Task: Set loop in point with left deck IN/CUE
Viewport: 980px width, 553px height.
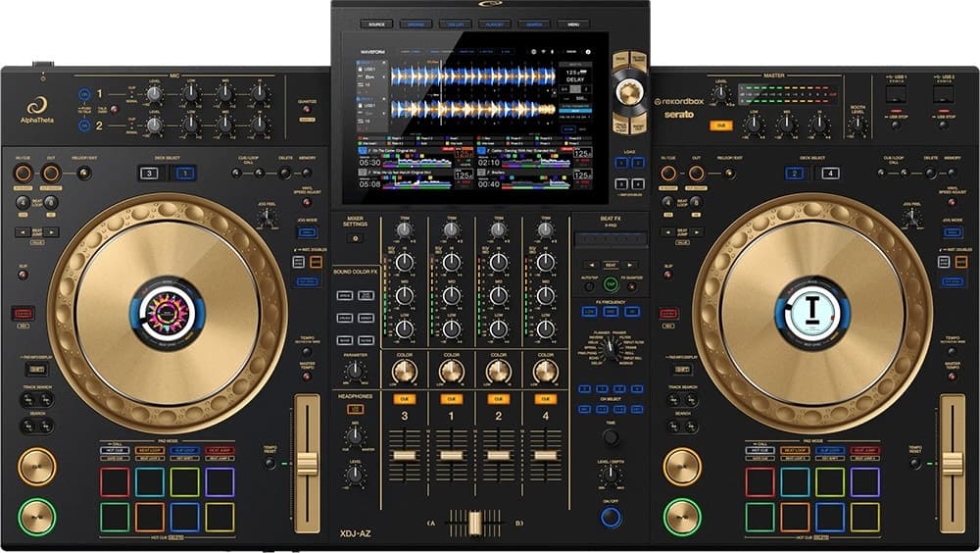Action: tap(24, 174)
